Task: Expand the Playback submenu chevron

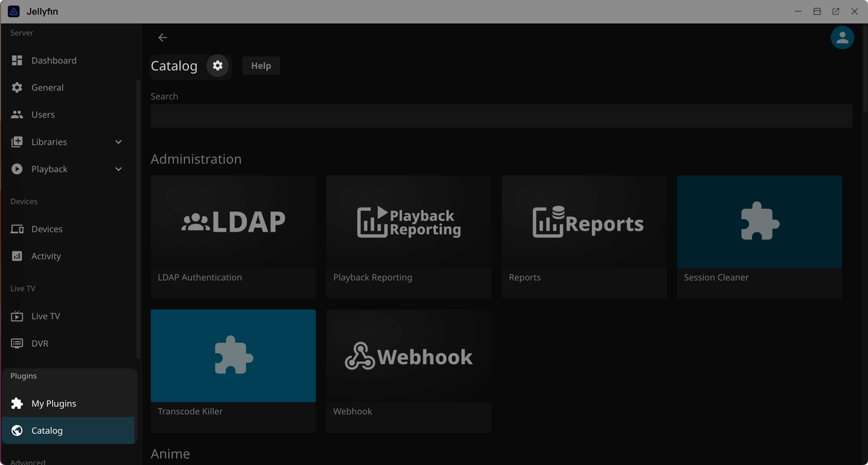Action: click(119, 169)
